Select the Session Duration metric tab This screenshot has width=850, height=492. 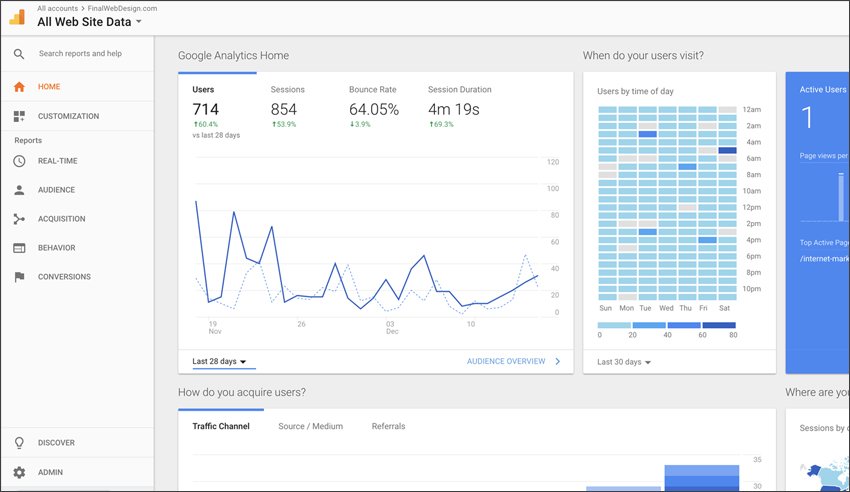pos(460,108)
